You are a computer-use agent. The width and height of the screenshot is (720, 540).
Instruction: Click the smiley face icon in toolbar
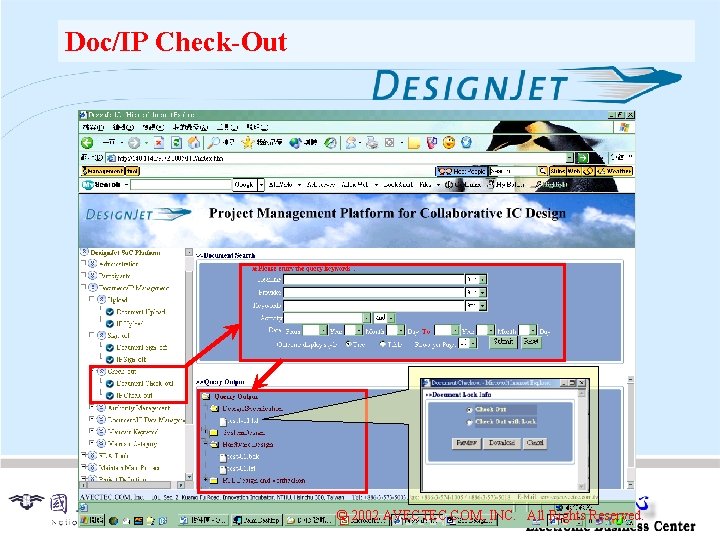tap(449, 143)
